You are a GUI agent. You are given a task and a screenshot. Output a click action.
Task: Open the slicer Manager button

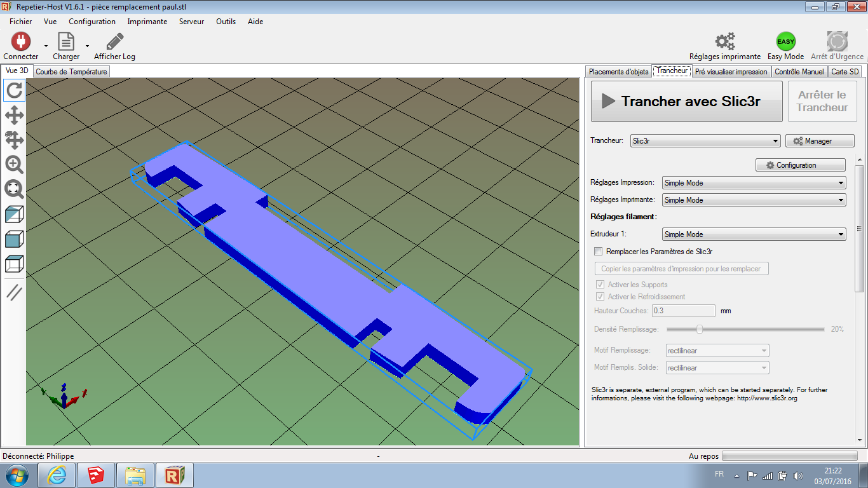(x=820, y=141)
